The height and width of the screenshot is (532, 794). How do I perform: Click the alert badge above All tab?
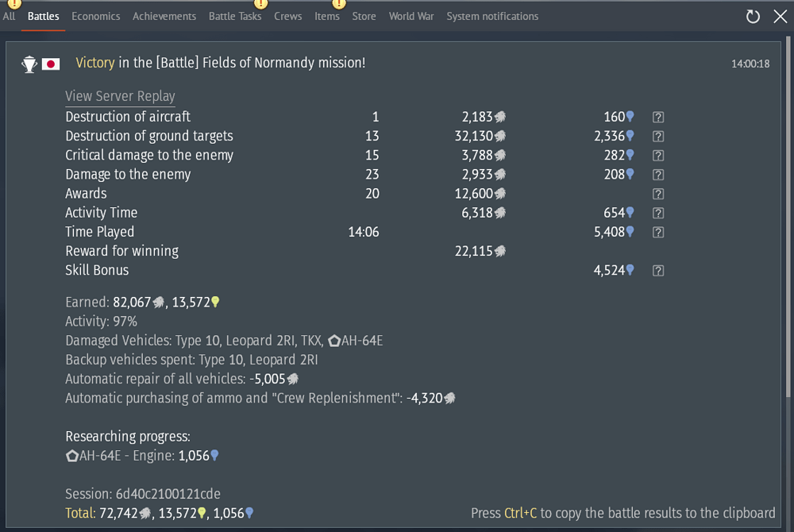14,4
